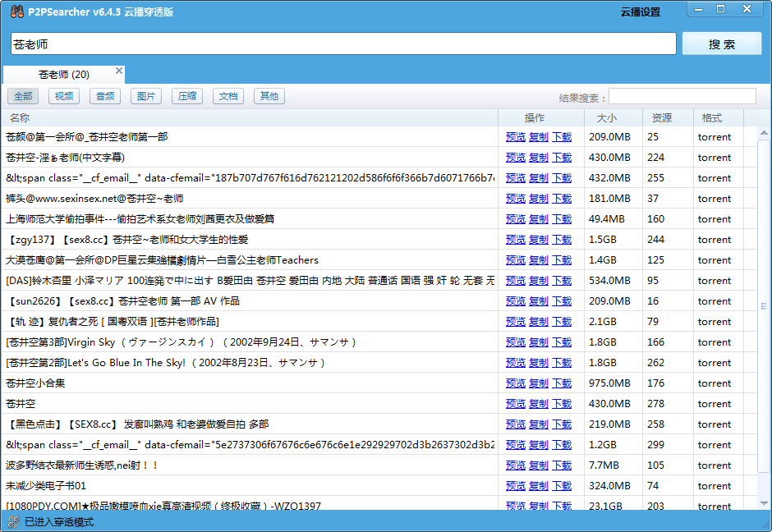Screen dimensions: 772x532
Task: Filter results to 压缩 archives
Action: pos(187,96)
